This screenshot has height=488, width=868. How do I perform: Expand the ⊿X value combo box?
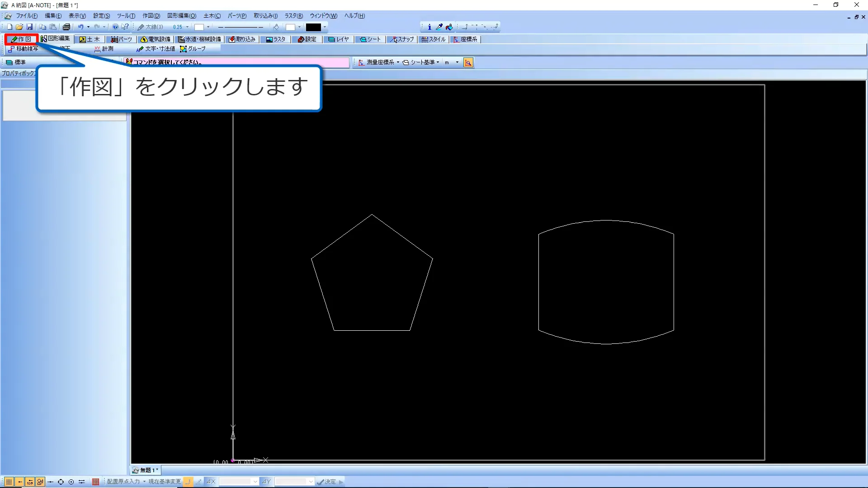(x=255, y=482)
